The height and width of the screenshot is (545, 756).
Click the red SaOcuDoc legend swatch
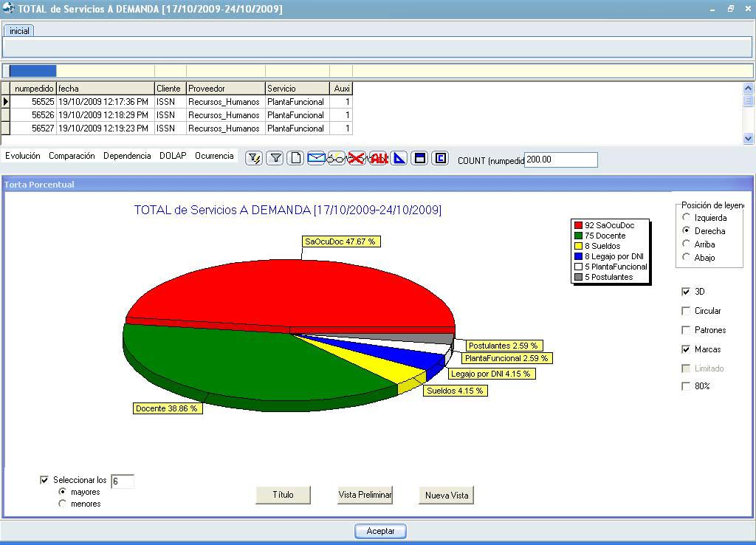click(578, 225)
